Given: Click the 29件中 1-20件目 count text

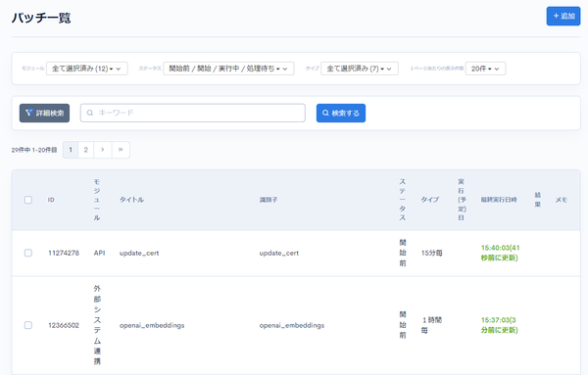Looking at the screenshot, I should (x=34, y=150).
